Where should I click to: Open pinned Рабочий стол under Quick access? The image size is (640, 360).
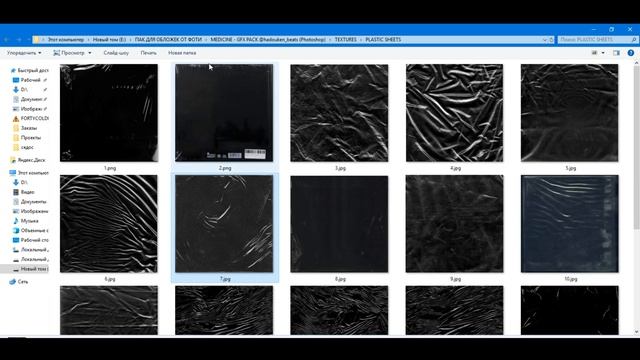30,80
